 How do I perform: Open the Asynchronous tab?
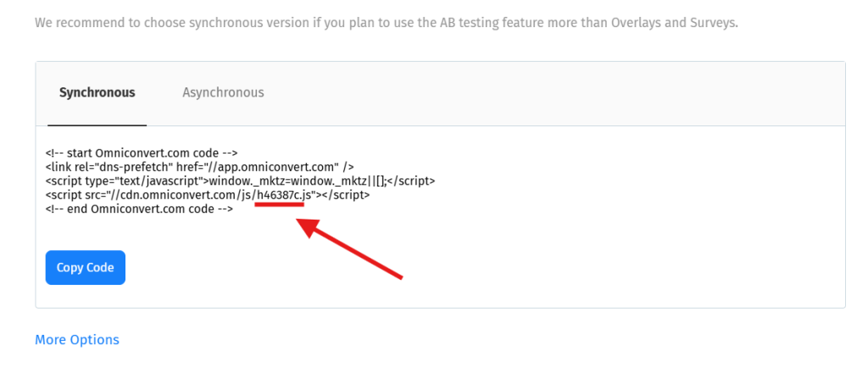pos(223,92)
